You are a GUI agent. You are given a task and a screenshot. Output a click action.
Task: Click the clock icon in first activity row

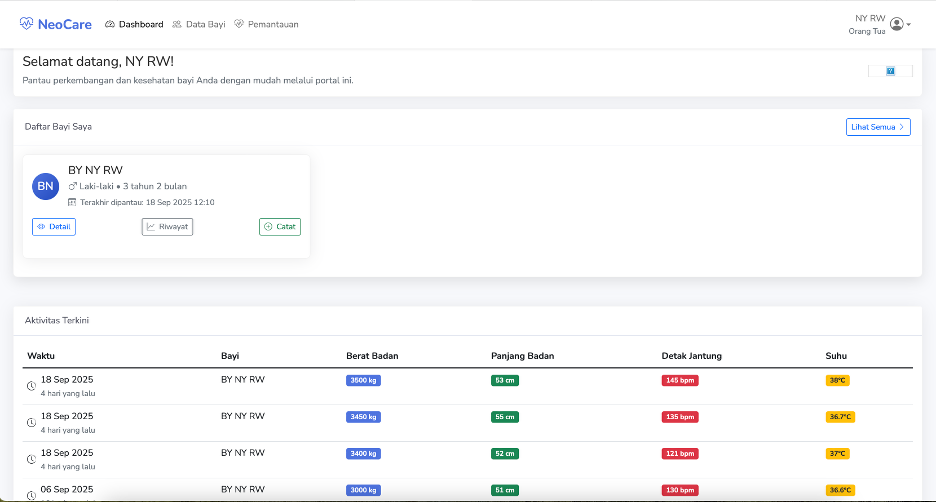31,385
